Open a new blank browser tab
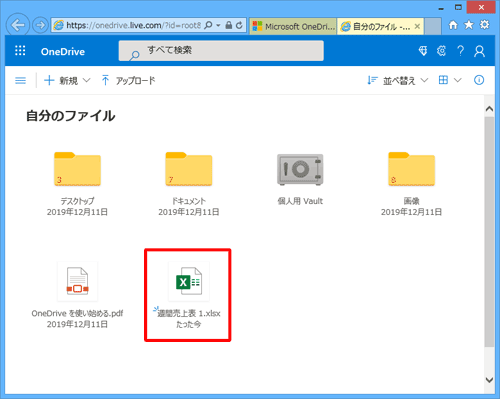500x399 pixels. (x=433, y=26)
